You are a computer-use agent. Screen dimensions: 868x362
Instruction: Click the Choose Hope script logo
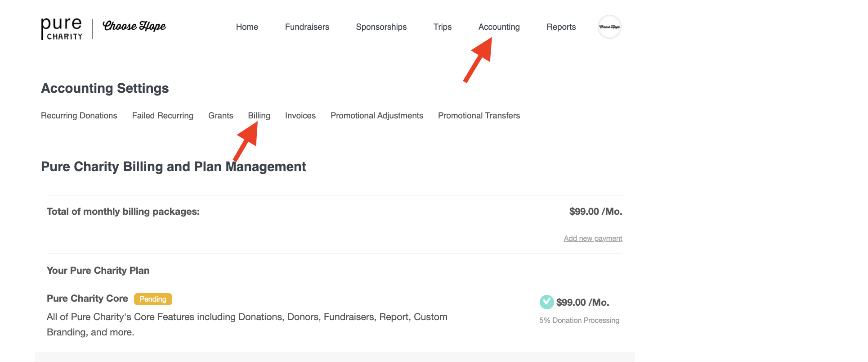click(134, 26)
